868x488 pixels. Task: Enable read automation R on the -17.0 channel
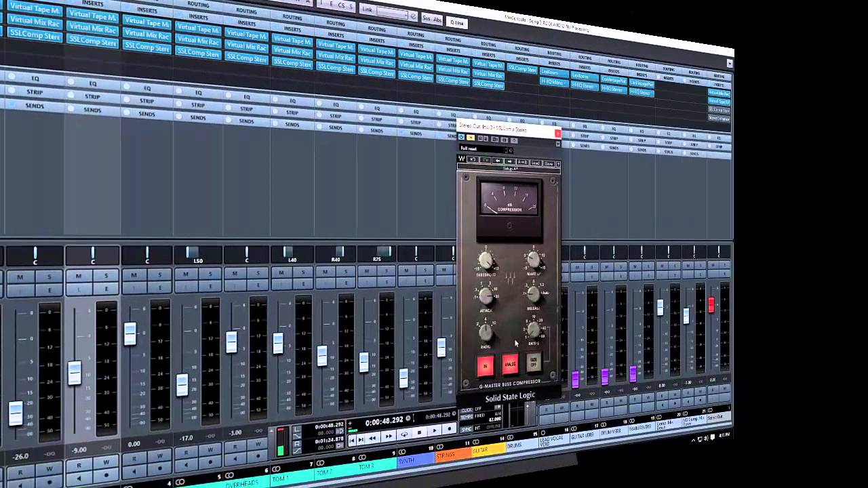pos(185,452)
